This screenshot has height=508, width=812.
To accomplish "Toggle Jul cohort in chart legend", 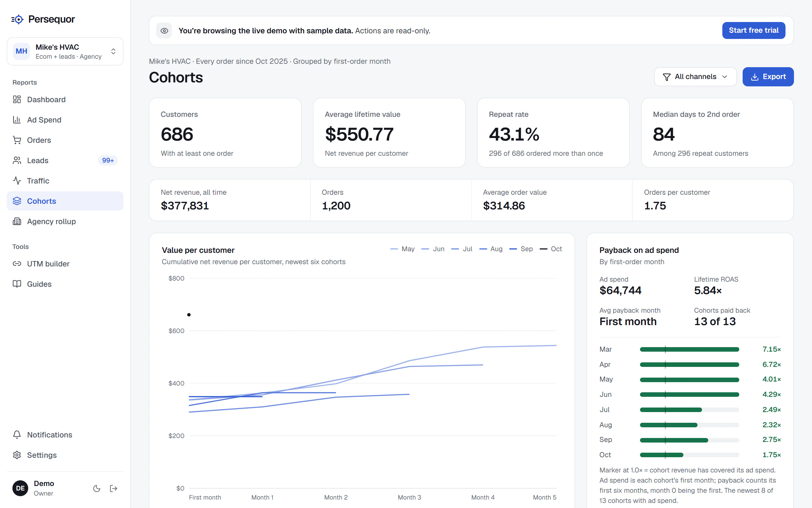I will click(x=462, y=249).
